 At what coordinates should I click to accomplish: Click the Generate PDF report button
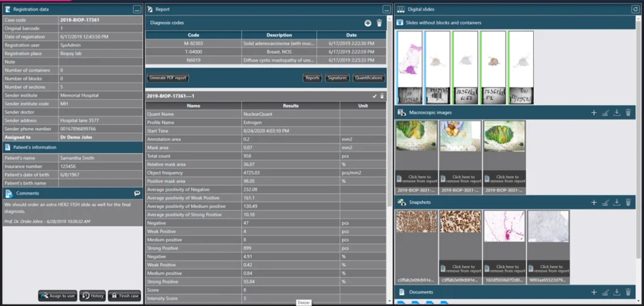(167, 77)
